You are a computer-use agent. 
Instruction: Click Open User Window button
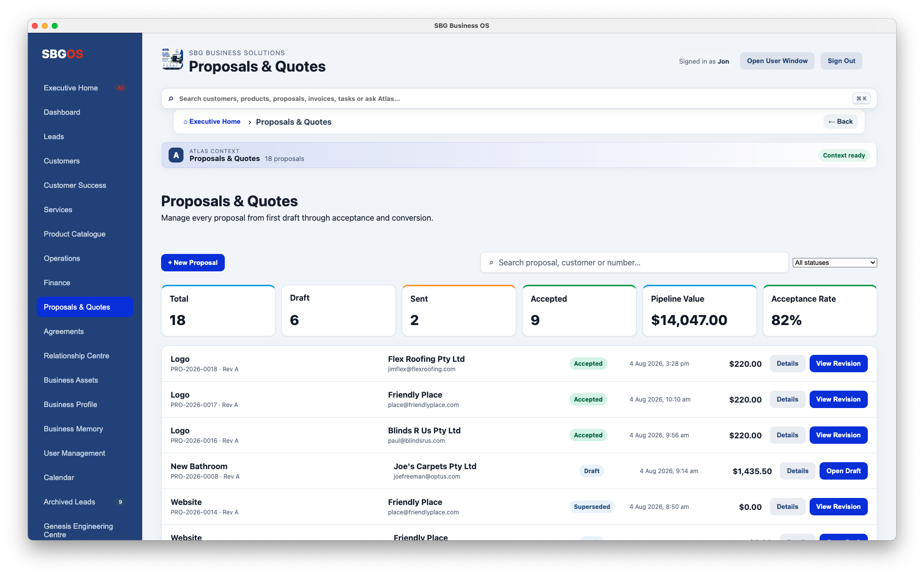(x=777, y=61)
